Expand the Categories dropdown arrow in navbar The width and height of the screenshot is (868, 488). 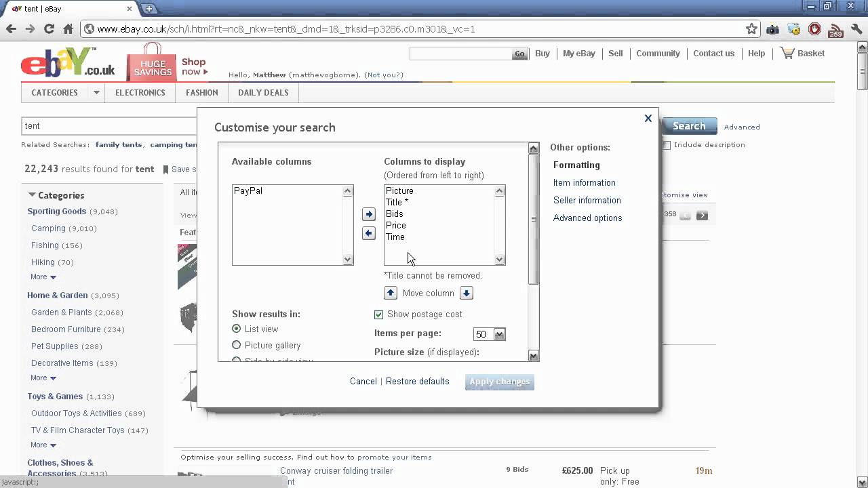point(96,93)
